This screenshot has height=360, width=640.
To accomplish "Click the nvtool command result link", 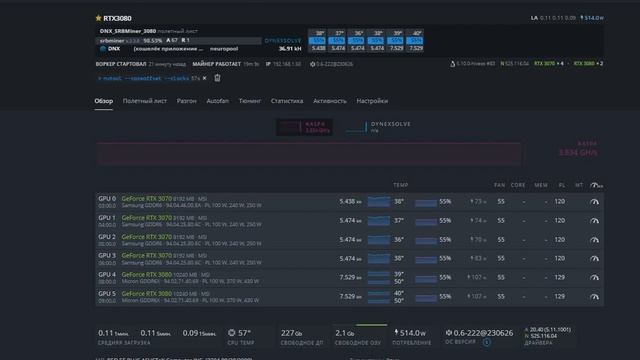I will tap(143, 78).
